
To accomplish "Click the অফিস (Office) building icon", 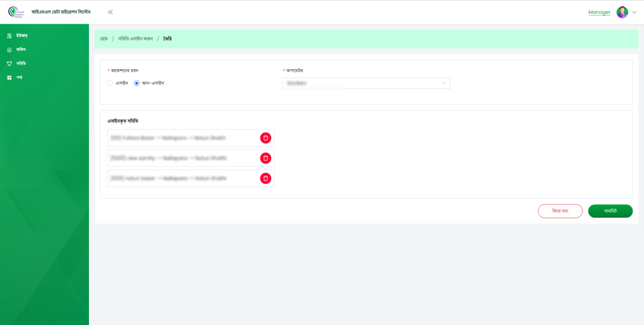I will pyautogui.click(x=9, y=50).
